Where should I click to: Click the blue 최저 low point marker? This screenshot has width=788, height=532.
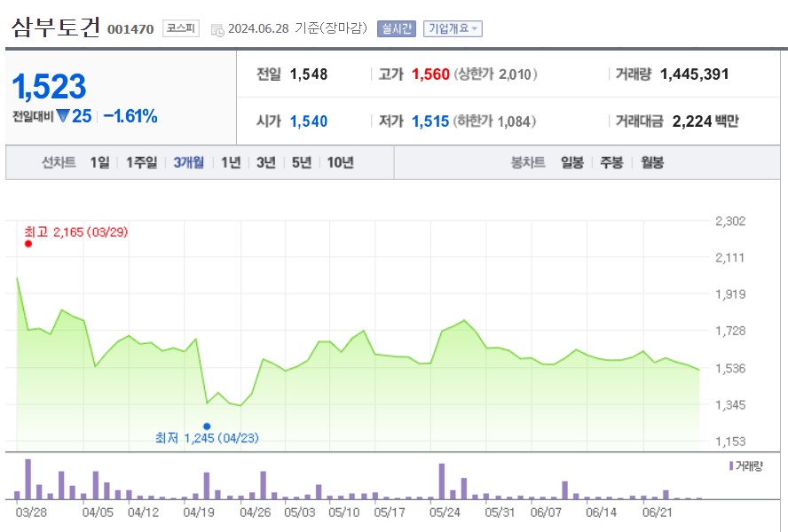(x=207, y=426)
